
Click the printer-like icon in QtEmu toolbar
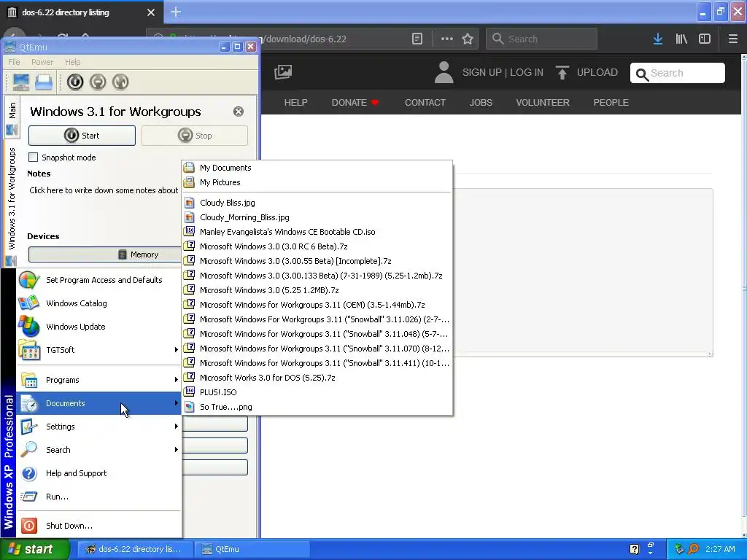43,82
